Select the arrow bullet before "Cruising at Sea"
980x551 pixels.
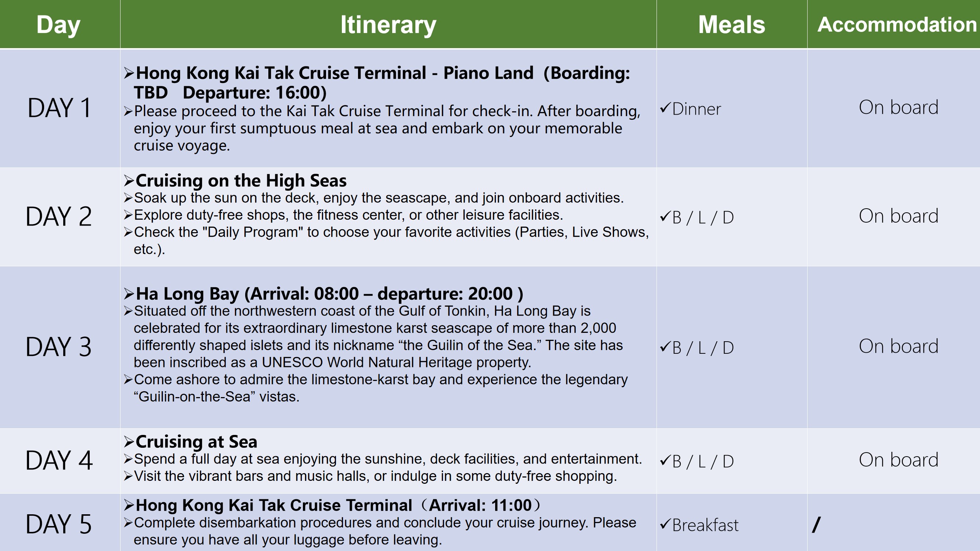point(129,442)
